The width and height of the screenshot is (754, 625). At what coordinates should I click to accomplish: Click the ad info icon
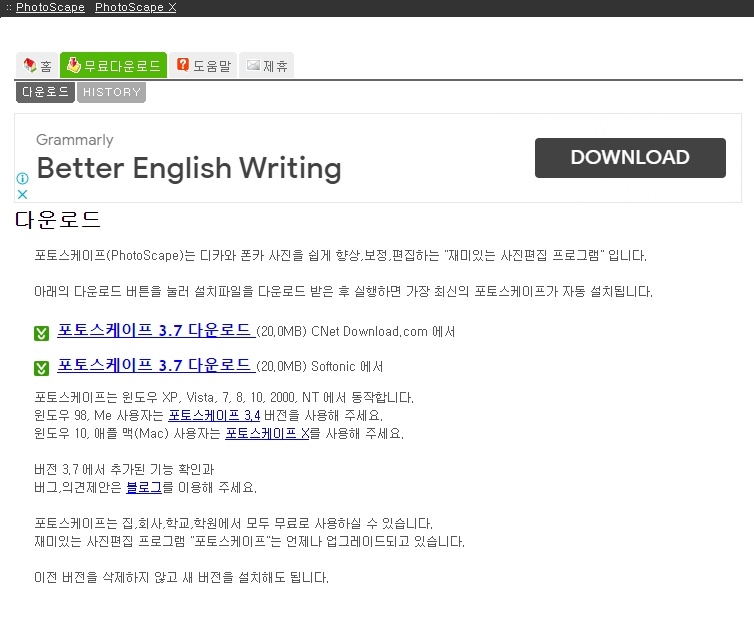point(23,178)
